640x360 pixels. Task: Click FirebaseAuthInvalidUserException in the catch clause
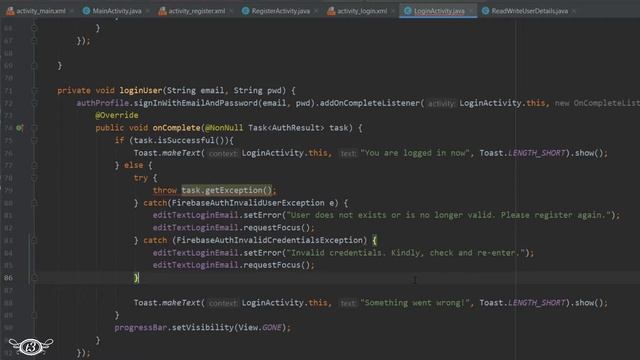[x=248, y=203]
